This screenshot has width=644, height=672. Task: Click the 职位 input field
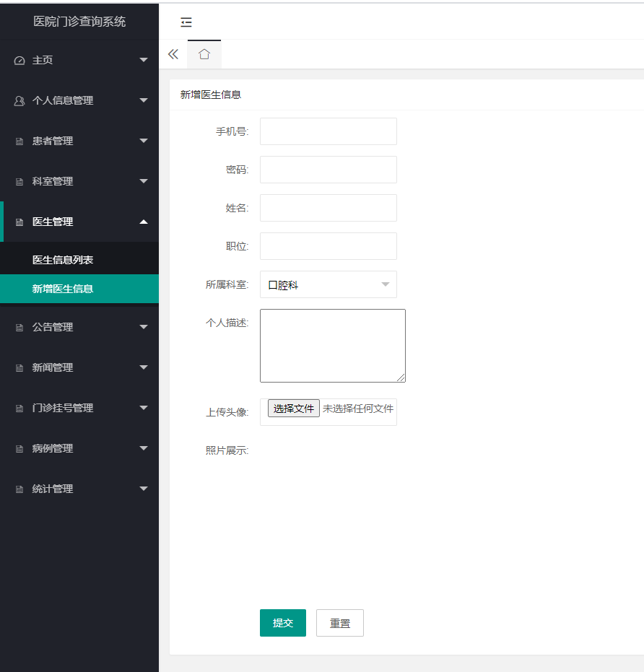click(328, 246)
